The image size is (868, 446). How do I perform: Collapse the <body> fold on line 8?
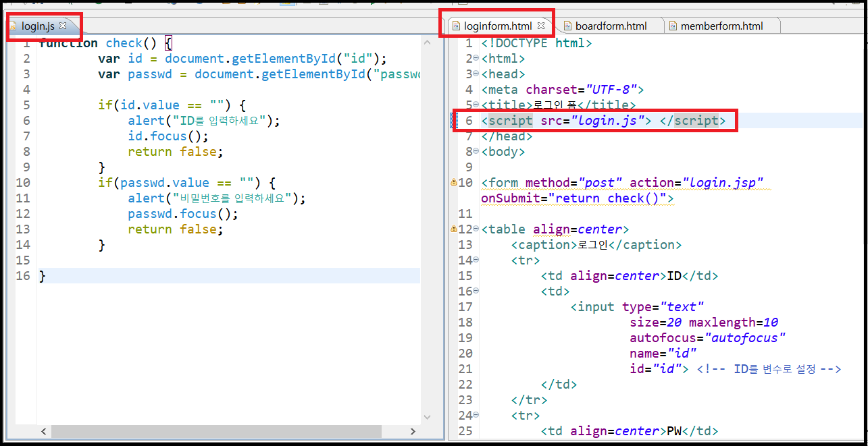476,151
